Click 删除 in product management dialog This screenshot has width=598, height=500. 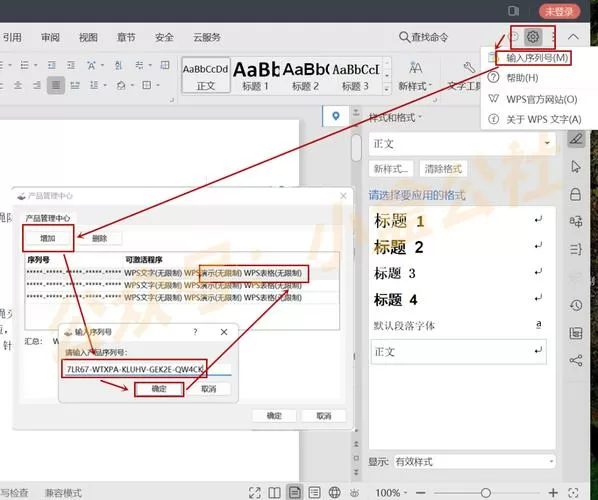tap(100, 238)
